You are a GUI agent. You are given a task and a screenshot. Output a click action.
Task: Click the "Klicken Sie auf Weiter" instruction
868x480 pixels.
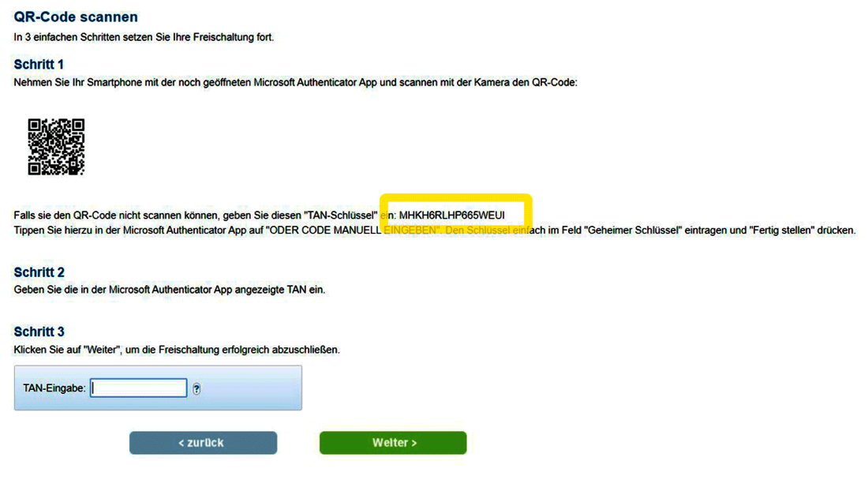(176, 349)
